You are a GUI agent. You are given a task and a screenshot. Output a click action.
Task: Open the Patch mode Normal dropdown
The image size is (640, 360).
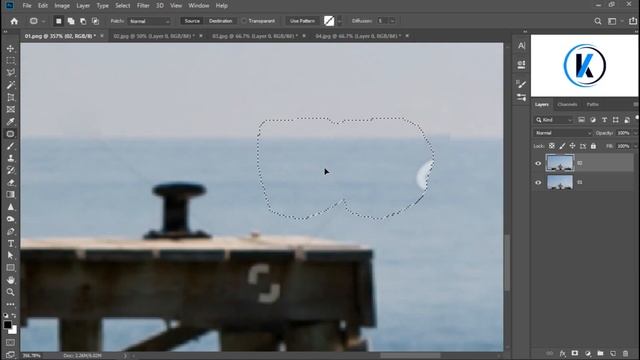point(149,21)
